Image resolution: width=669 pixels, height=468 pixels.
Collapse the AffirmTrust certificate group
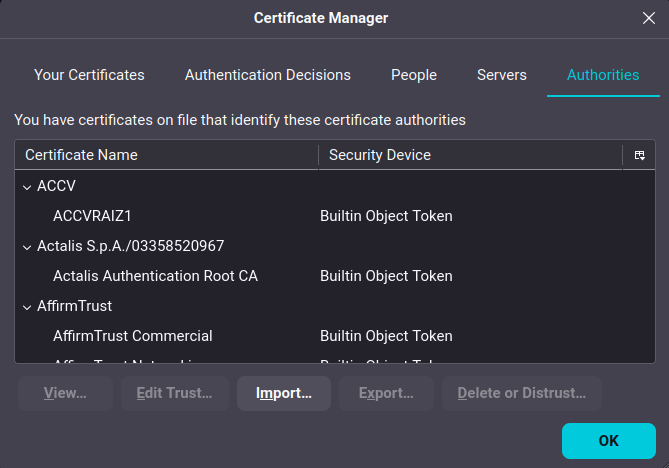pos(27,306)
